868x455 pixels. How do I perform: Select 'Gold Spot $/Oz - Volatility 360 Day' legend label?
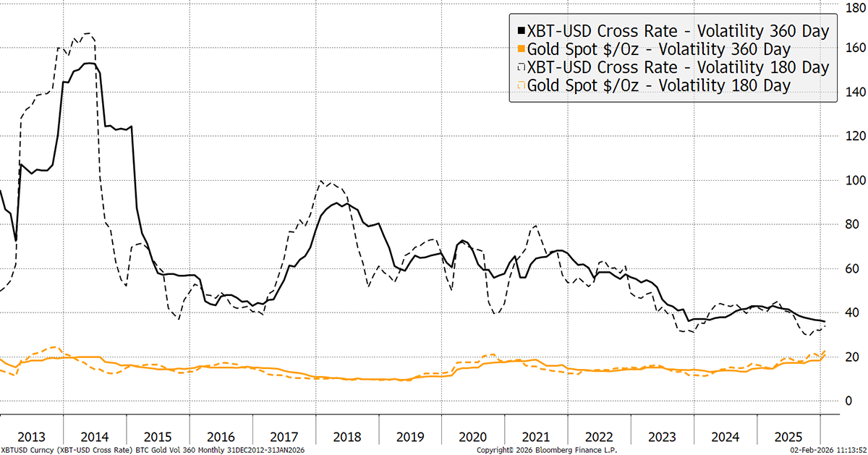659,49
